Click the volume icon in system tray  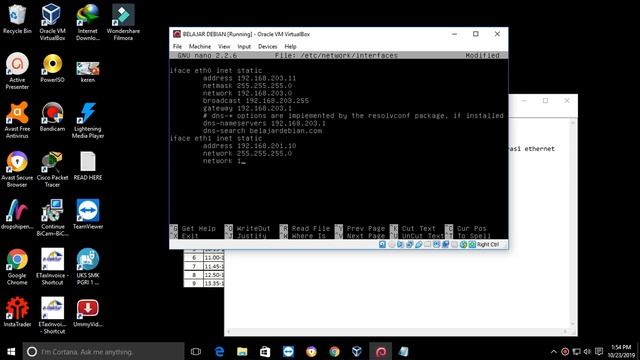click(587, 351)
